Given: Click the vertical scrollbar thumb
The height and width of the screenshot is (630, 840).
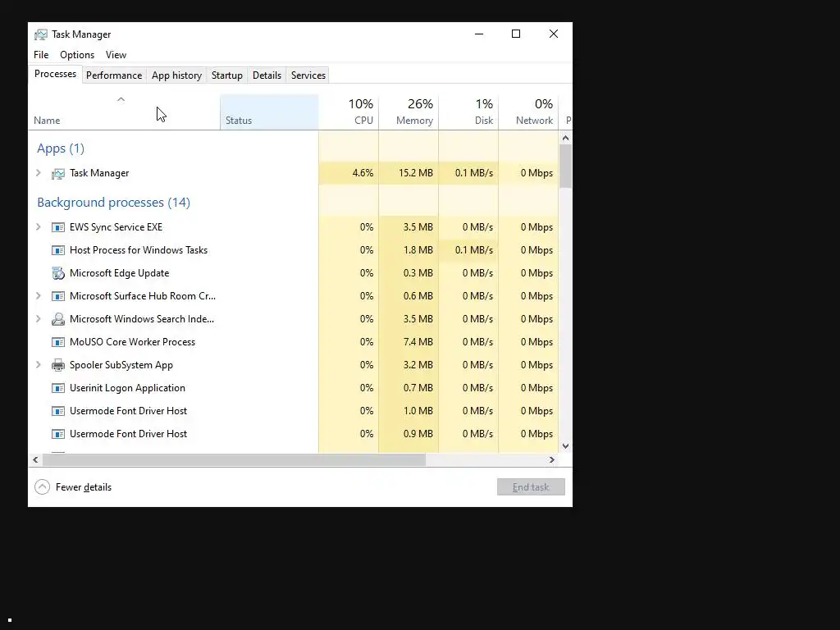Looking at the screenshot, I should 566,167.
